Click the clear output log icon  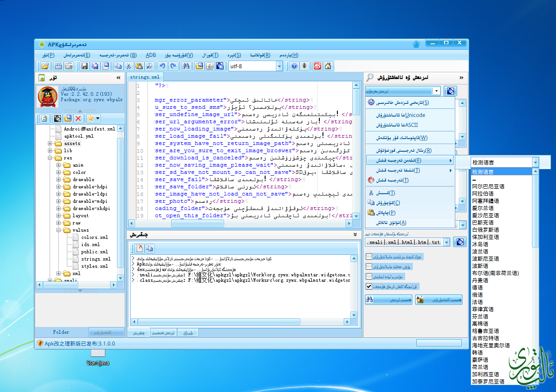pos(139,248)
